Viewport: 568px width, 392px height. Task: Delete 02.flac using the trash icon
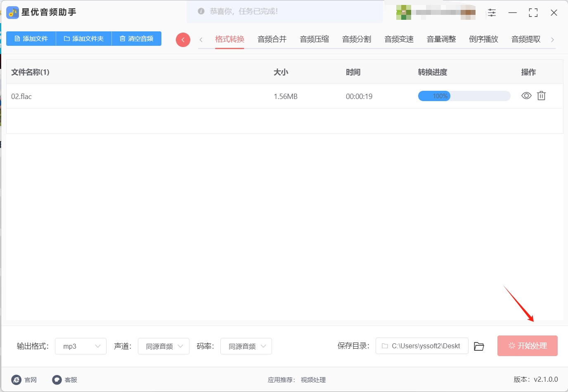[x=541, y=96]
